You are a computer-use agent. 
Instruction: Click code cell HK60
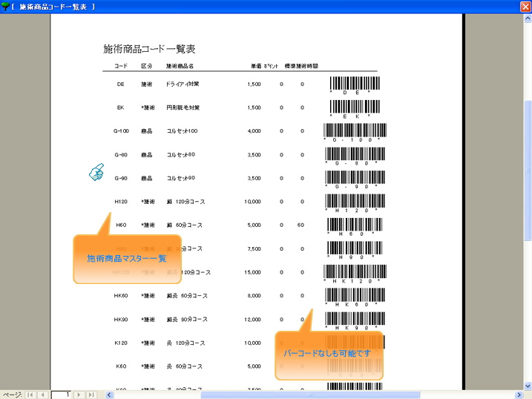[x=121, y=296]
